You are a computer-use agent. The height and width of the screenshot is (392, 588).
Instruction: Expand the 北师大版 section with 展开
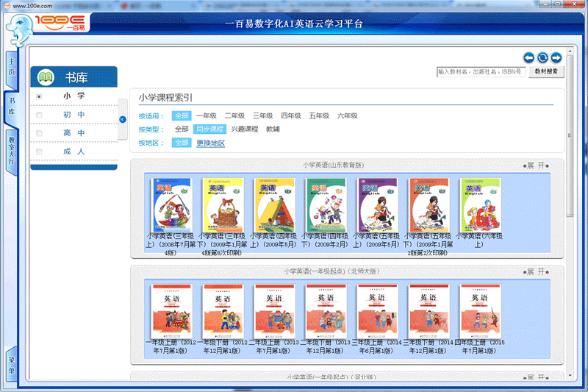[x=537, y=271]
